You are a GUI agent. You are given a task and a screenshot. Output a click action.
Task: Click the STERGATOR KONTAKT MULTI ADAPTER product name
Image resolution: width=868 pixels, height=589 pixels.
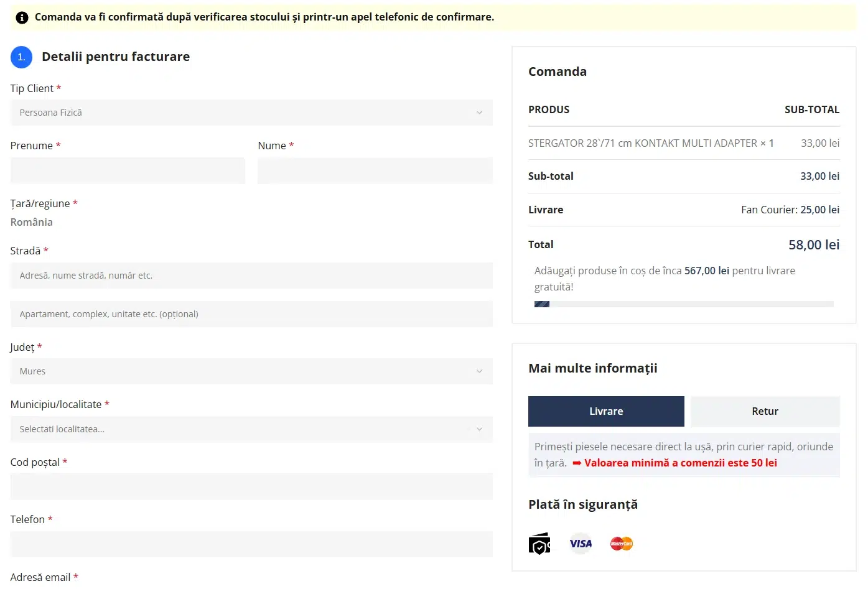click(643, 143)
